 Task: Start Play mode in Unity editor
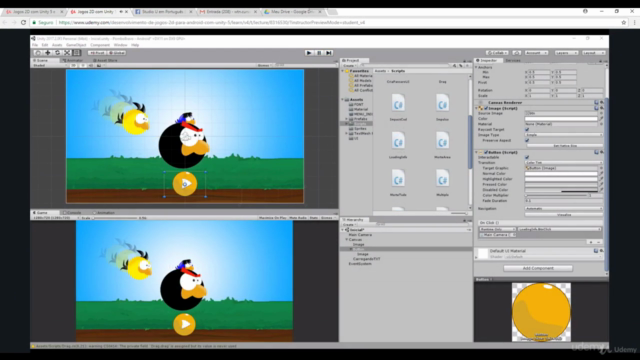click(x=309, y=53)
